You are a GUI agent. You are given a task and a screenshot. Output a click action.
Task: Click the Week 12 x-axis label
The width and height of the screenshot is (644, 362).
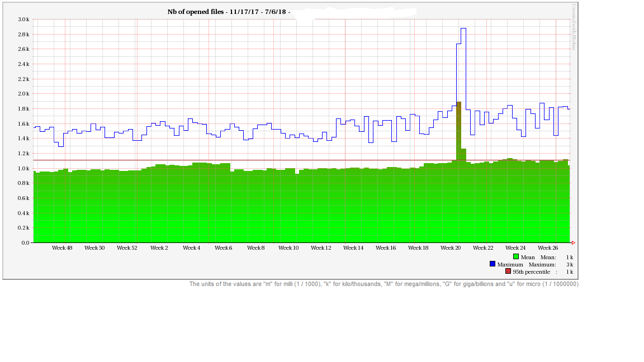321,248
